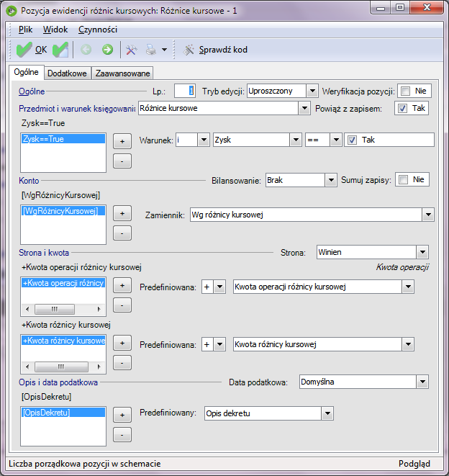The width and height of the screenshot is (449, 476).
Task: Click right scroll arrow in Kwota operacji list
Action: [x=99, y=309]
